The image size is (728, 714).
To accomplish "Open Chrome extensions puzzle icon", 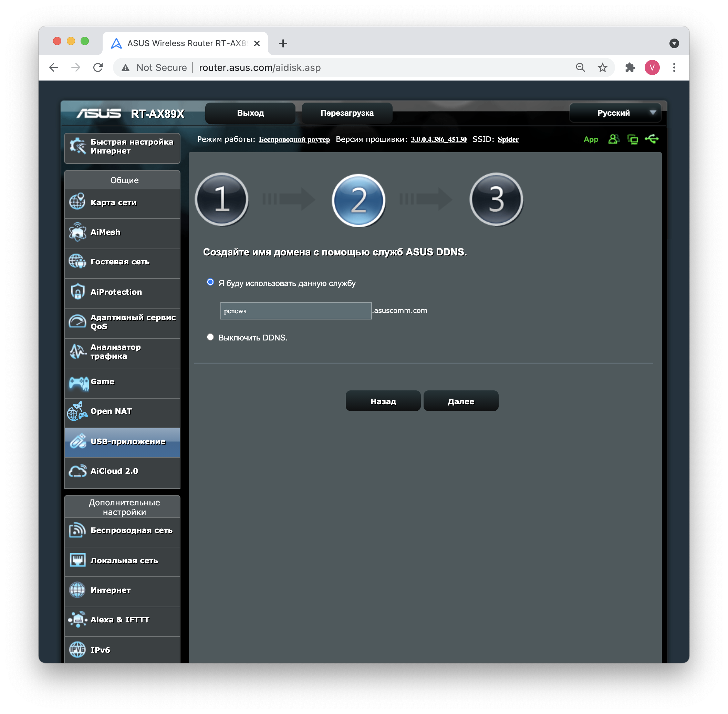I will click(x=630, y=67).
